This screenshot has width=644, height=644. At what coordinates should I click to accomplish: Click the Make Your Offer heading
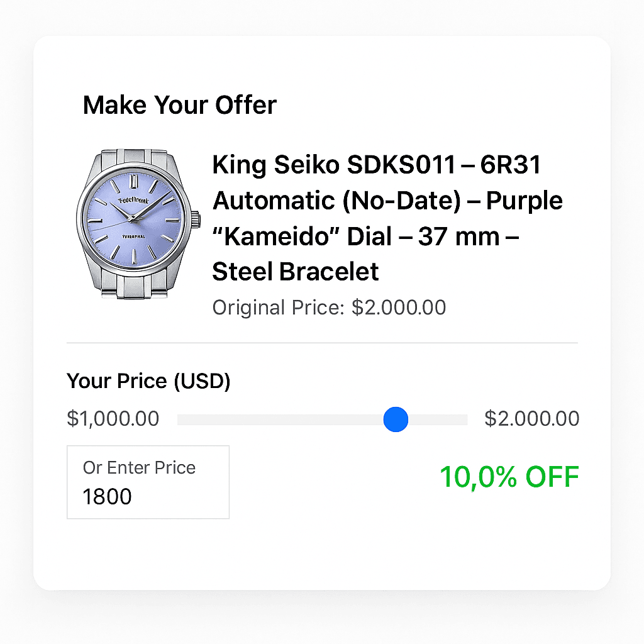pyautogui.click(x=179, y=105)
